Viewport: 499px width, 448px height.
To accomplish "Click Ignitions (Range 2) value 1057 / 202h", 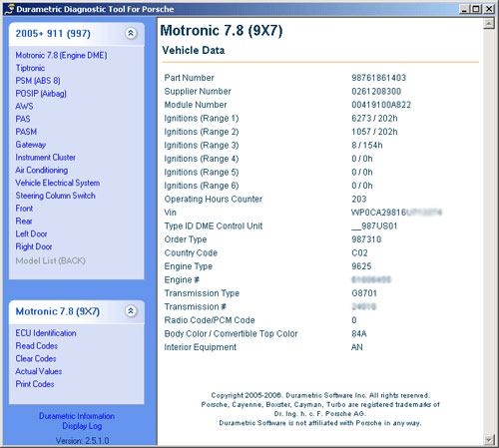I will [x=374, y=132].
